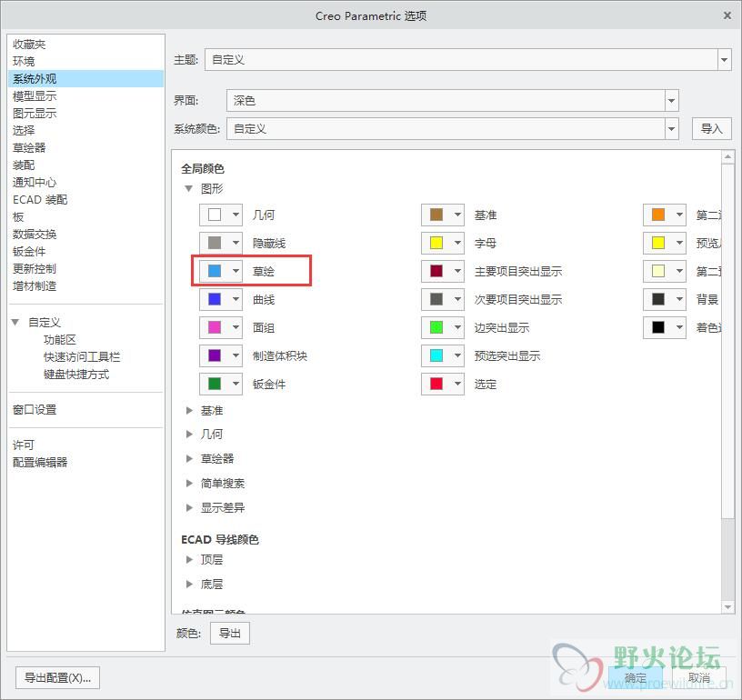
Task: Open color dropdown arrow for 草绘
Action: click(236, 271)
